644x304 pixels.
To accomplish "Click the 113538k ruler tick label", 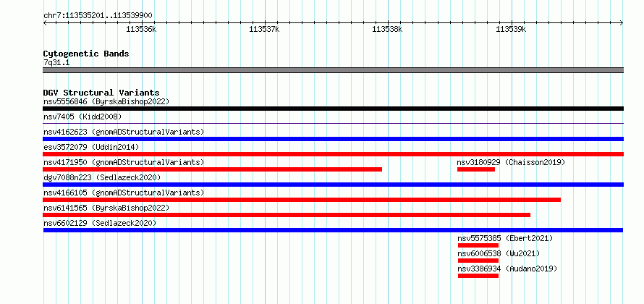I will point(388,29).
